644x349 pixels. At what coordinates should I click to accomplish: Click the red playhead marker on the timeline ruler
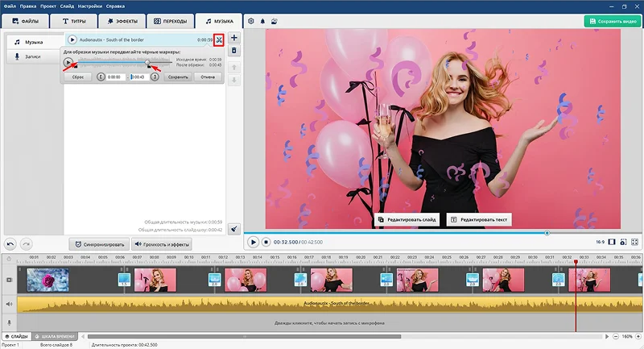576,261
